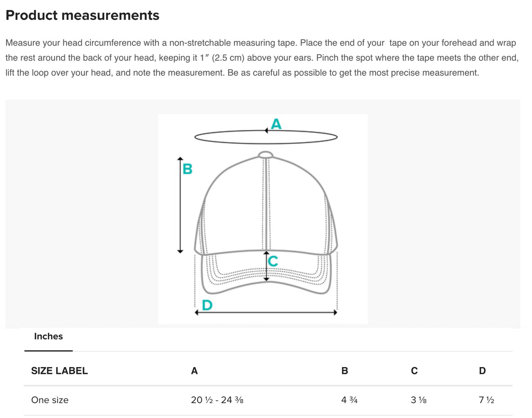The width and height of the screenshot is (532, 418).
Task: Select the Inches tab
Action: (x=48, y=336)
